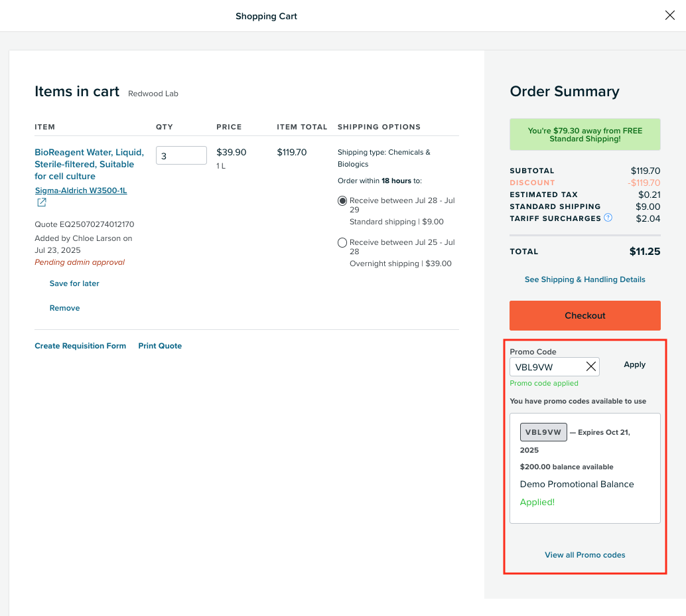The height and width of the screenshot is (616, 686).
Task: Click the green free shipping banner
Action: point(584,135)
